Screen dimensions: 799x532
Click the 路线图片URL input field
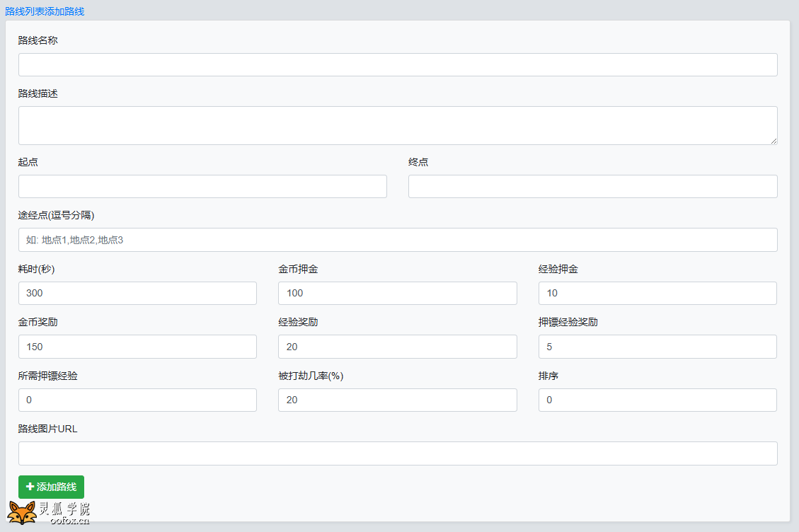[398, 453]
